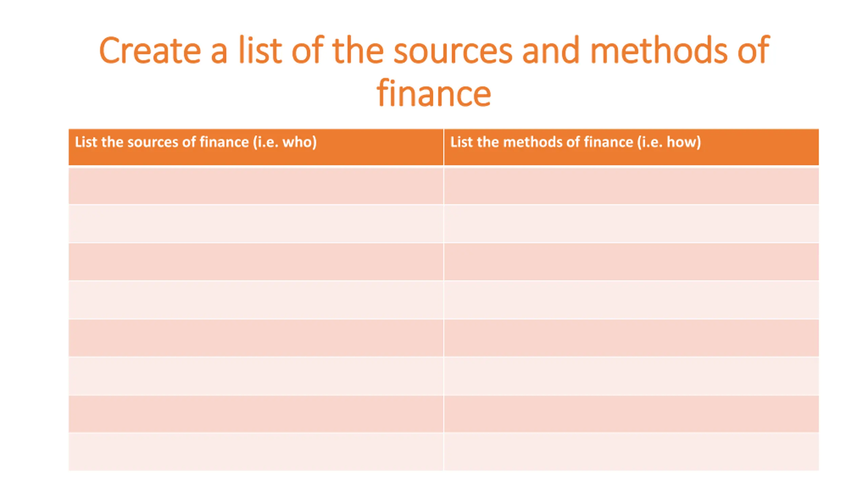Image resolution: width=868 pixels, height=488 pixels.
Task: Select sixth empty cell in methods column
Action: click(631, 376)
